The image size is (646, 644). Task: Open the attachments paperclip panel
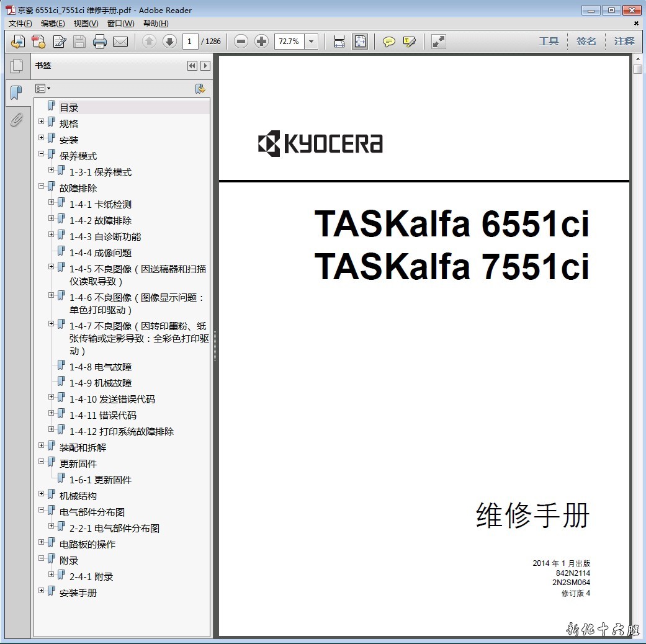pos(16,120)
